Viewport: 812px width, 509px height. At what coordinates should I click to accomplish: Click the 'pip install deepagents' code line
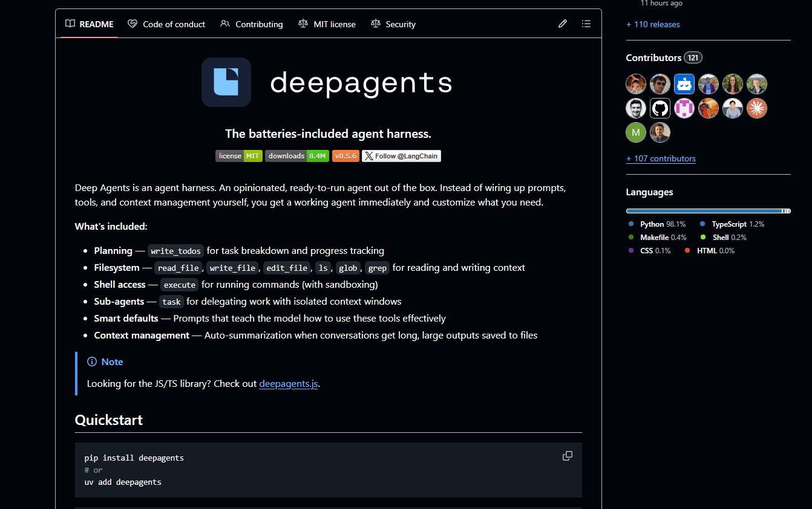(134, 458)
